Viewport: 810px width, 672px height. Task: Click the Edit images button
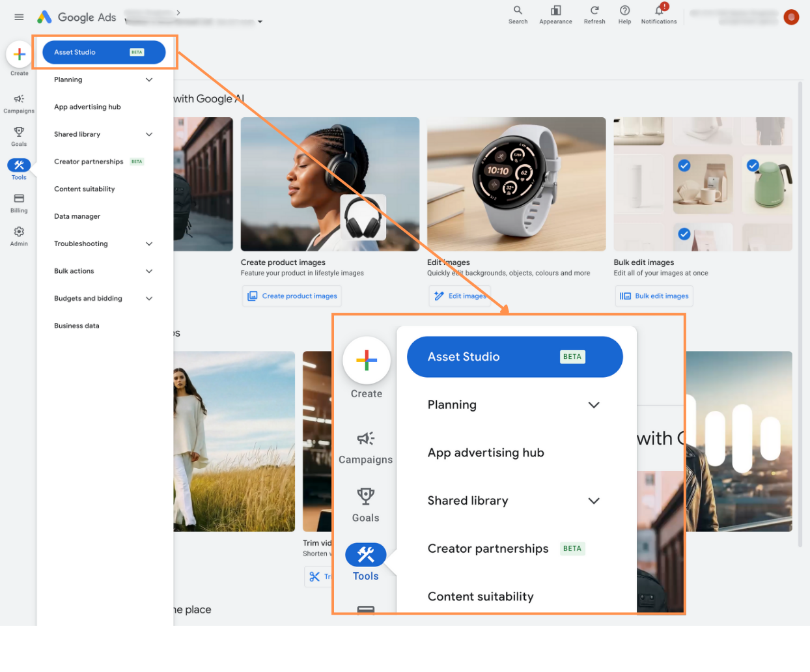460,296
